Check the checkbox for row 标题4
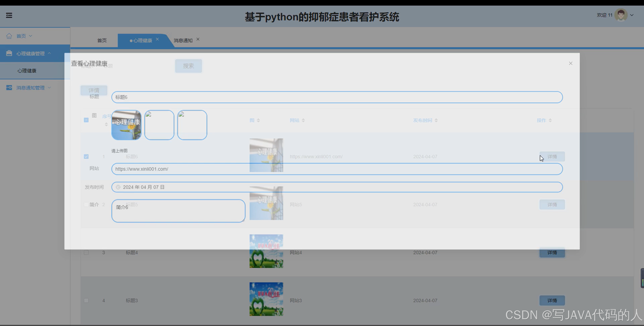The image size is (644, 326). pyautogui.click(x=86, y=253)
